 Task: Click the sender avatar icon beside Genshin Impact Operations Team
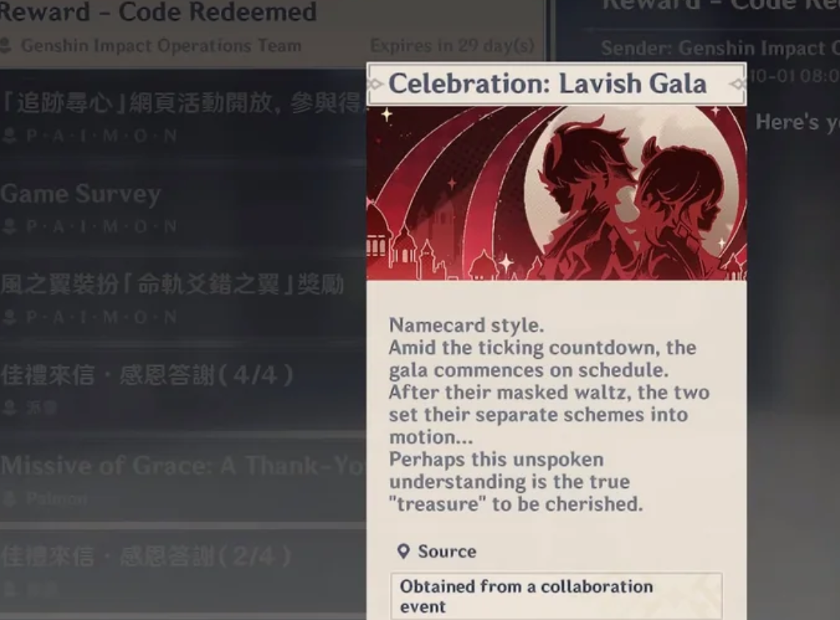click(6, 45)
